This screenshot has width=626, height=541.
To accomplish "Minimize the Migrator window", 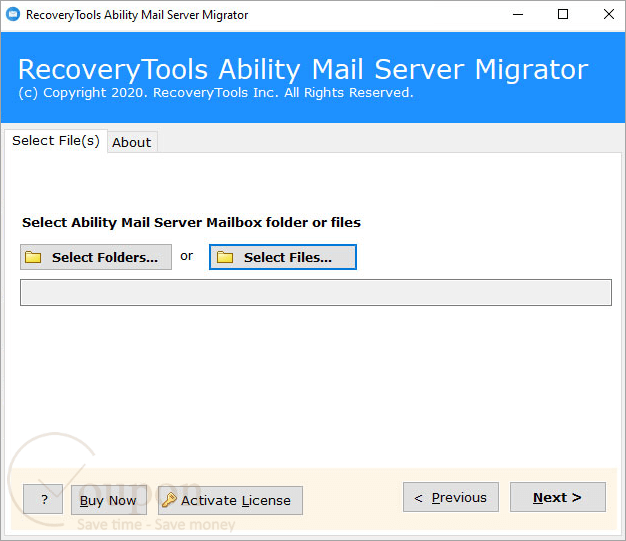I will pos(518,14).
